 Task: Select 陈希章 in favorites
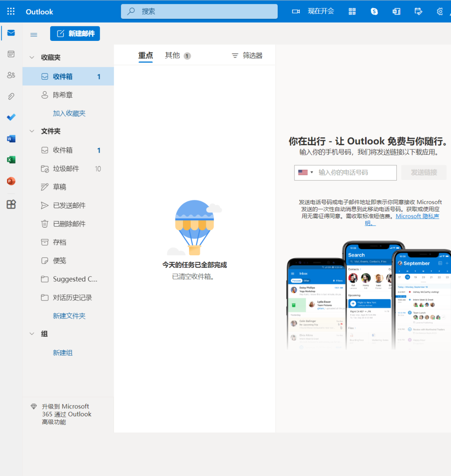68,95
